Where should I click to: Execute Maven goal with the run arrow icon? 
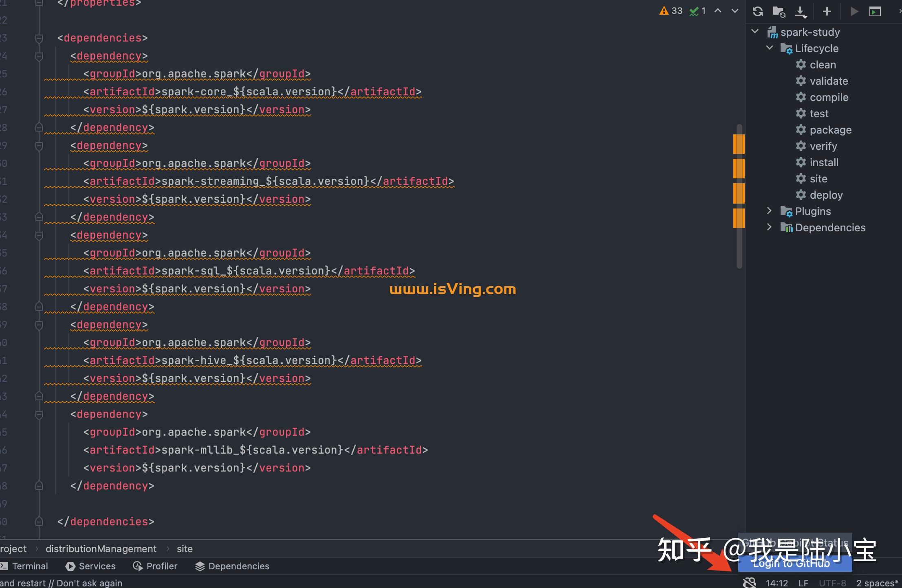coord(854,12)
